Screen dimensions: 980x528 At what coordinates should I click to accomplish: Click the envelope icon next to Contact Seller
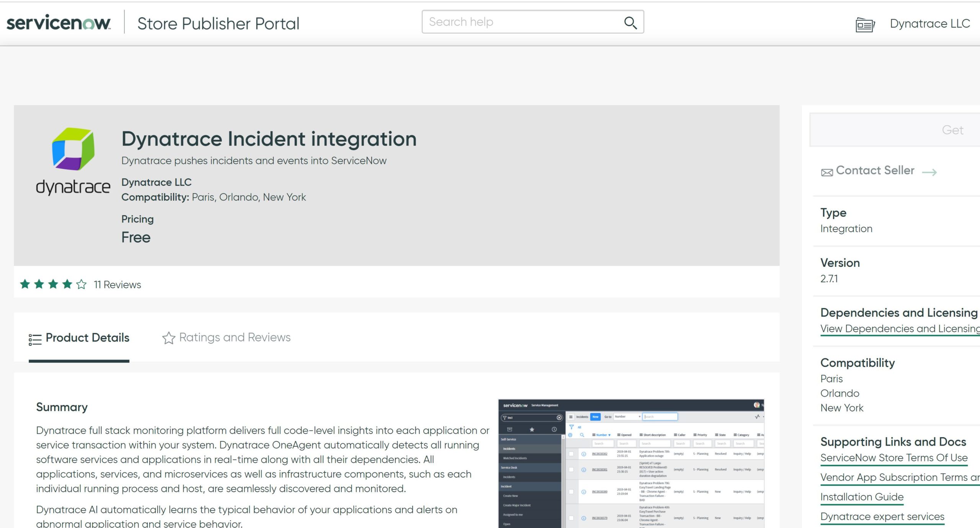point(827,173)
